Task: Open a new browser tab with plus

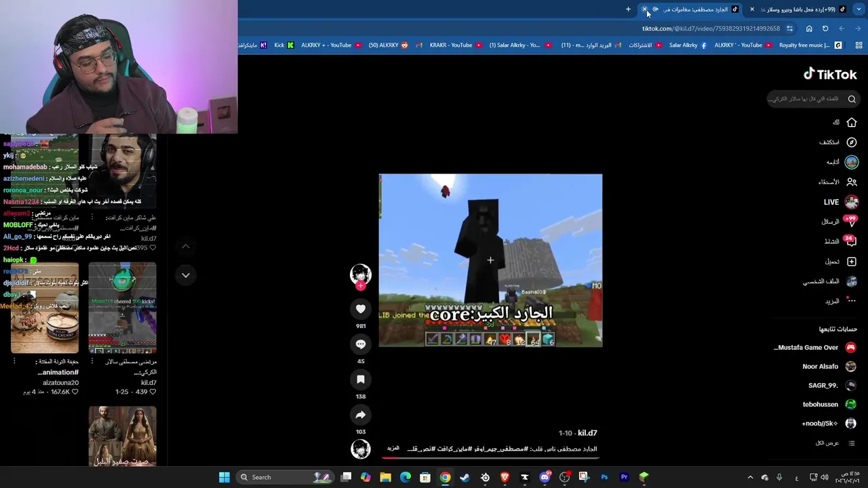Action: tap(628, 9)
